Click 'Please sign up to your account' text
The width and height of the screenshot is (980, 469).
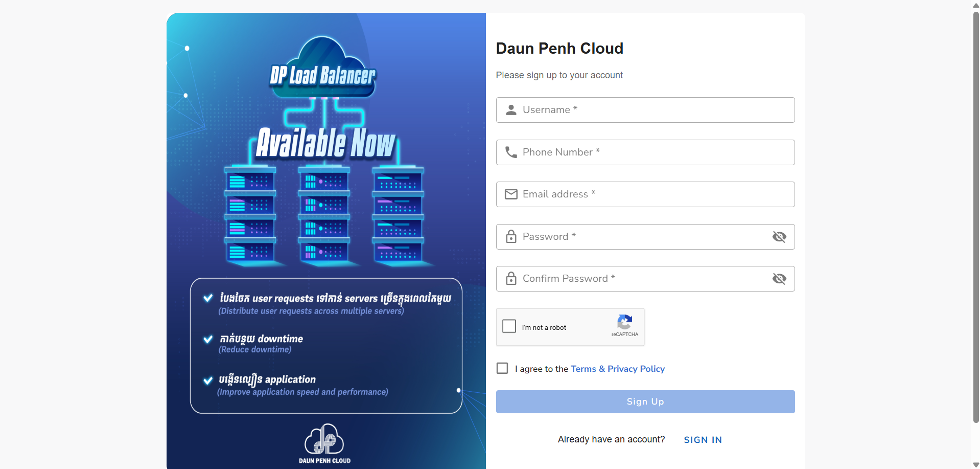pos(559,75)
